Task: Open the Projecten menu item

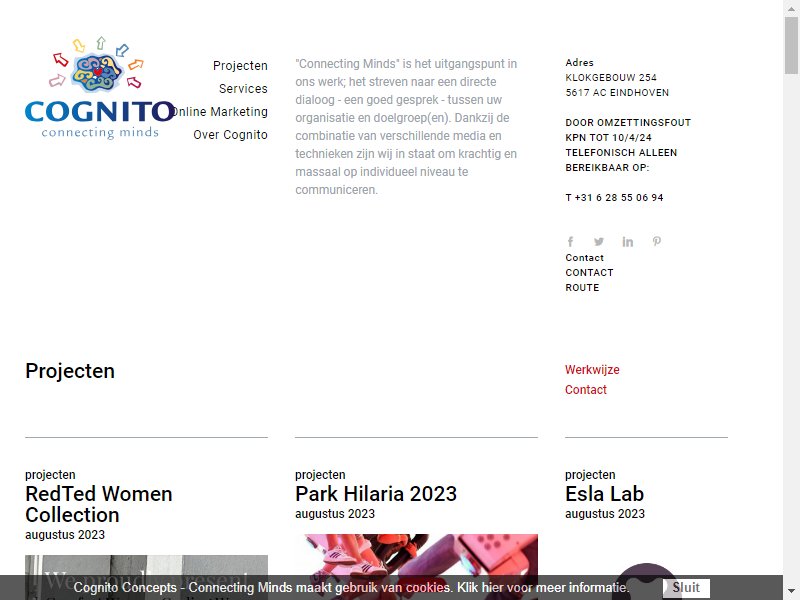Action: click(240, 66)
